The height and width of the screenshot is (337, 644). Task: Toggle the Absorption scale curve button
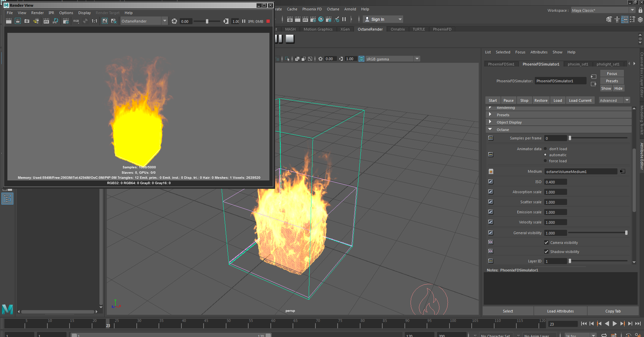[x=490, y=192]
